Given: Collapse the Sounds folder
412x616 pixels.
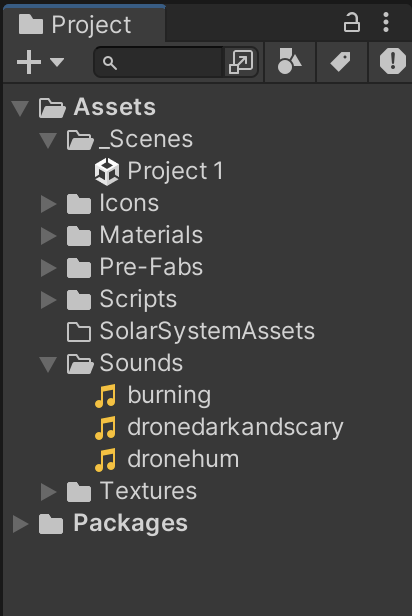Looking at the screenshot, I should click(x=48, y=364).
